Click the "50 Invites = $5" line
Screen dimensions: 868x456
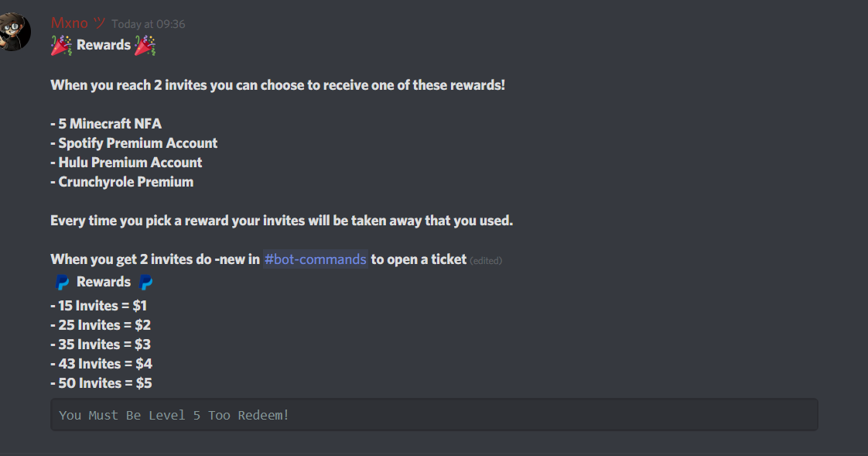pos(101,383)
